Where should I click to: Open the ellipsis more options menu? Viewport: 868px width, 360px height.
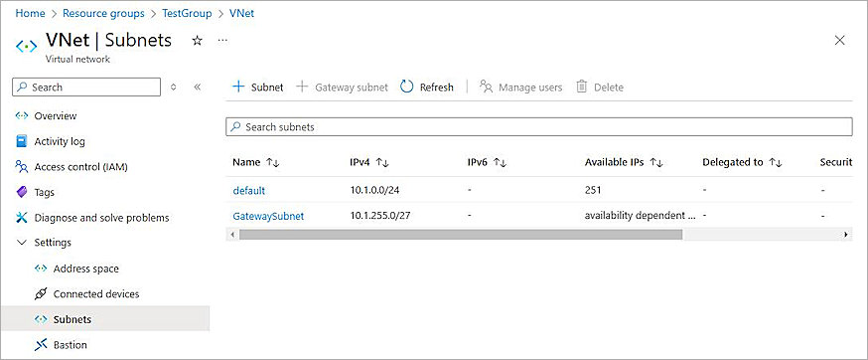tap(222, 41)
